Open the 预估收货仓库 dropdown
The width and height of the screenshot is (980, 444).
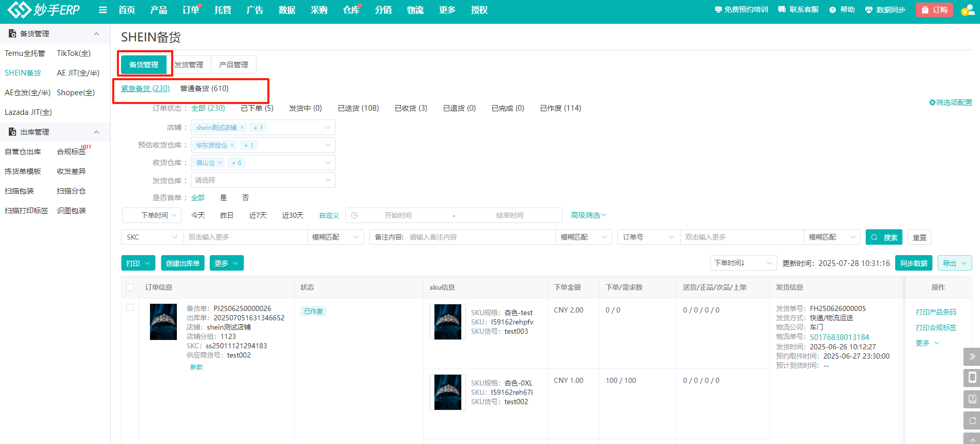(x=263, y=145)
